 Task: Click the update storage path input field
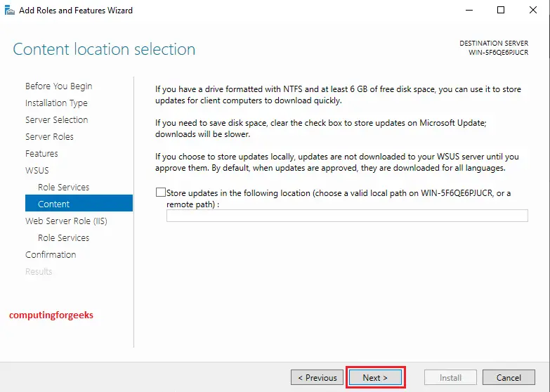[347, 216]
